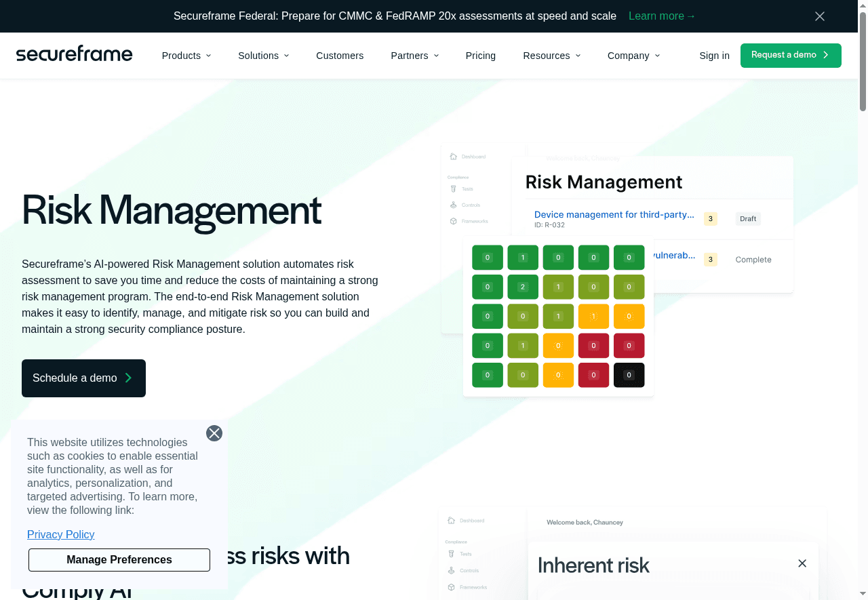The height and width of the screenshot is (600, 868).
Task: Go to the Customers page
Action: [x=340, y=56]
